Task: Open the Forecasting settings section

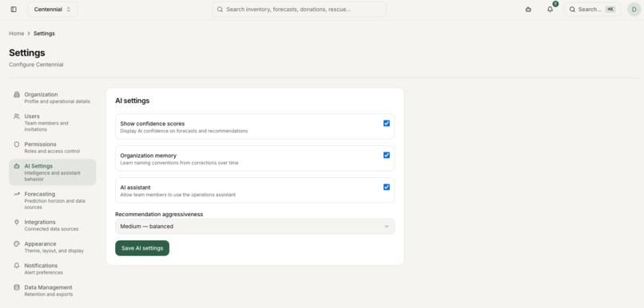Action: pos(53,200)
